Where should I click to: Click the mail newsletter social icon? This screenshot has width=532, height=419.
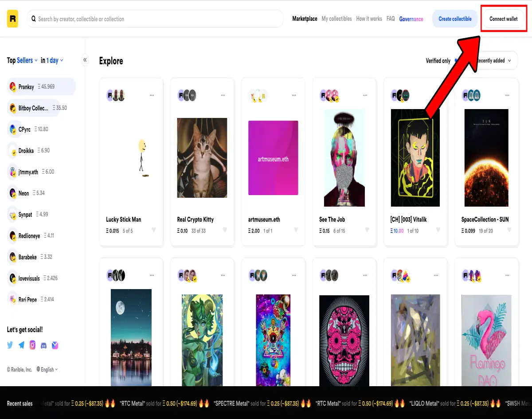point(55,345)
